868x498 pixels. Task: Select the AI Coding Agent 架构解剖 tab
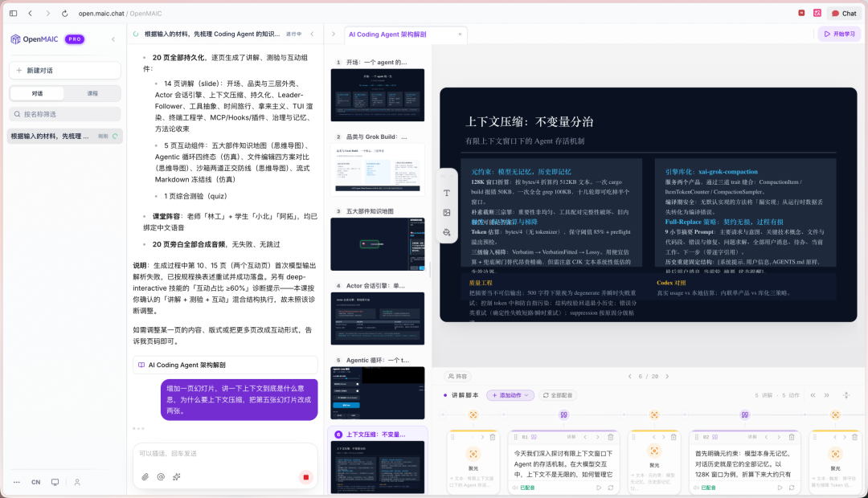pos(387,35)
